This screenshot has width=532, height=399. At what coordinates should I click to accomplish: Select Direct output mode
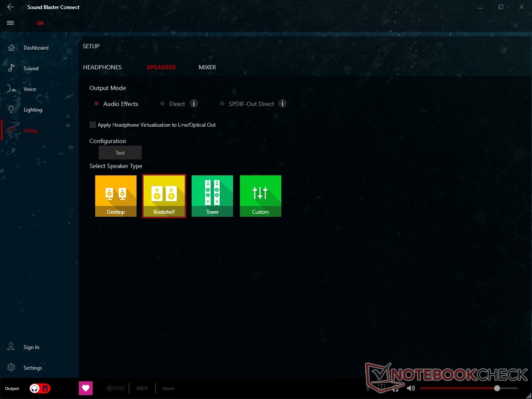(x=172, y=104)
